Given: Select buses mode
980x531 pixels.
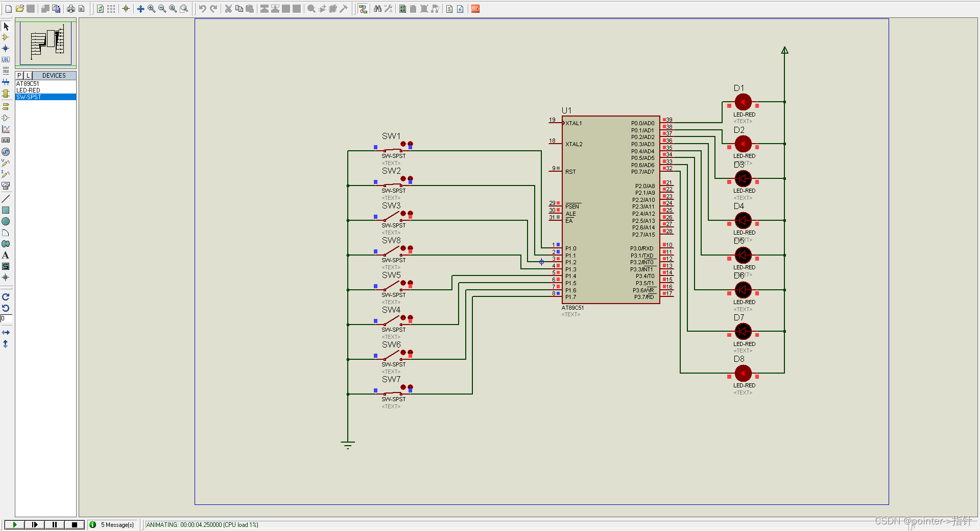Looking at the screenshot, I should [6, 82].
